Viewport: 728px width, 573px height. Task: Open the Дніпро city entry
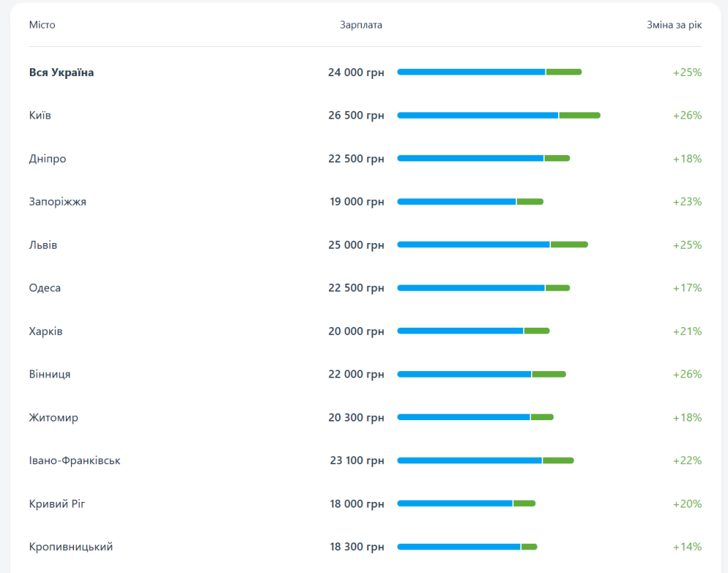[x=48, y=159]
